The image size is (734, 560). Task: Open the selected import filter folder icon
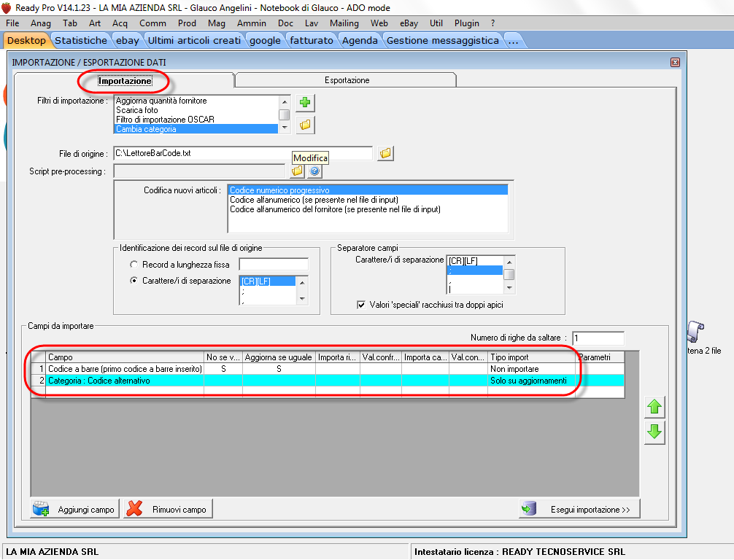pyautogui.click(x=305, y=125)
